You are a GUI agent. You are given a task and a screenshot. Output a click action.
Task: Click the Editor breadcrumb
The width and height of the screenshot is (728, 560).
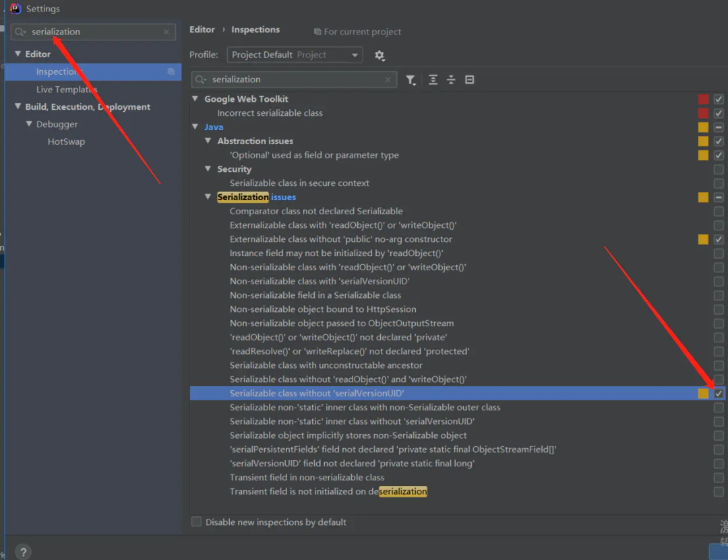[x=202, y=30]
